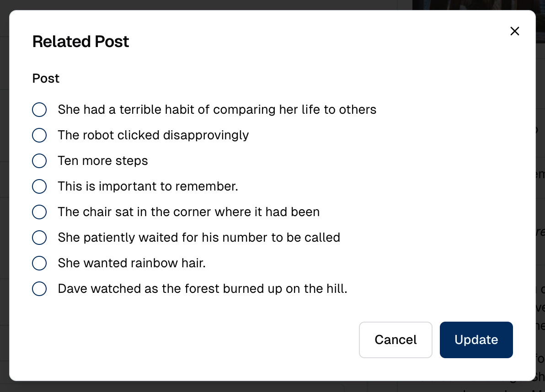The image size is (545, 392).
Task: Select radio circle for 'She patiently waited'
Action: 39,238
